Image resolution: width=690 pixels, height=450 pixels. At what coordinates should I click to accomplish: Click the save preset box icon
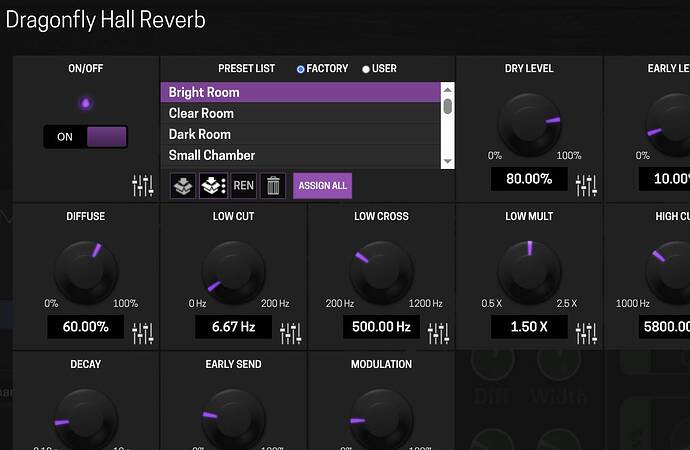[x=183, y=186]
